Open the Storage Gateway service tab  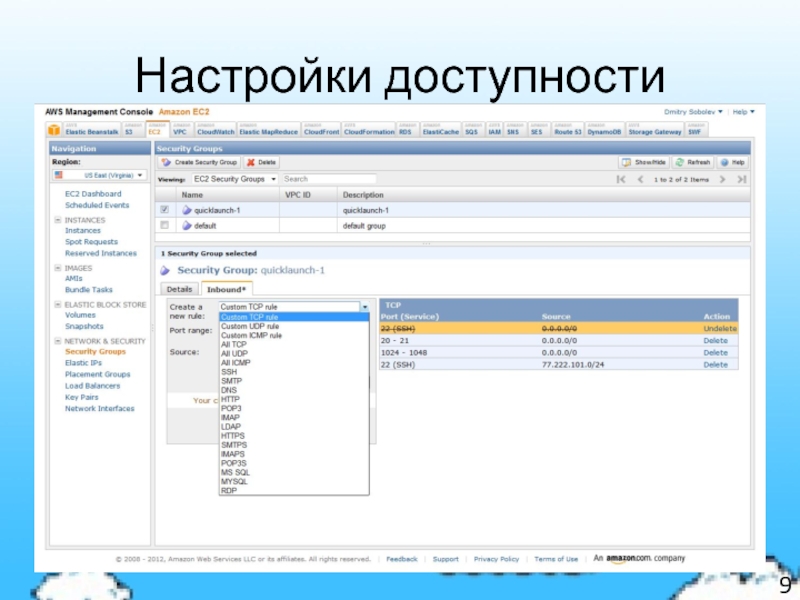(x=655, y=130)
